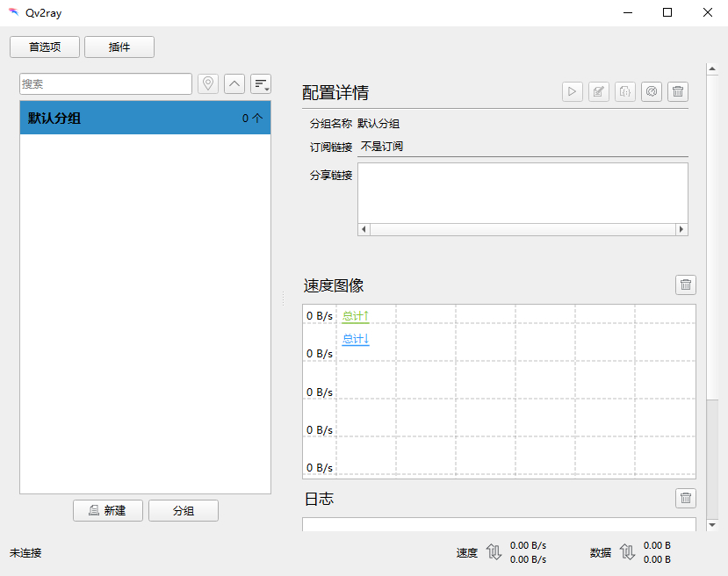Clear the 日志 log with its trash icon
The width and height of the screenshot is (728, 576).
[x=686, y=498]
